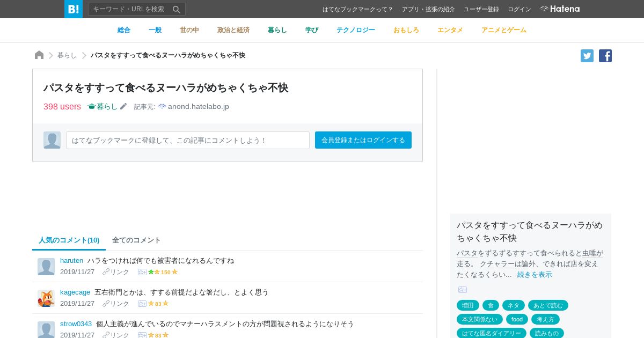Select the アニメとゲーム category menu
This screenshot has width=644, height=338.
point(504,30)
